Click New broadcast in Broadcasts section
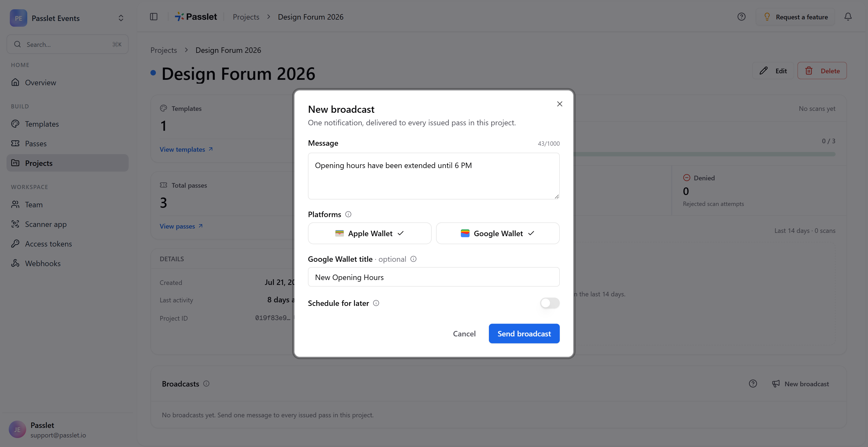 [801, 383]
